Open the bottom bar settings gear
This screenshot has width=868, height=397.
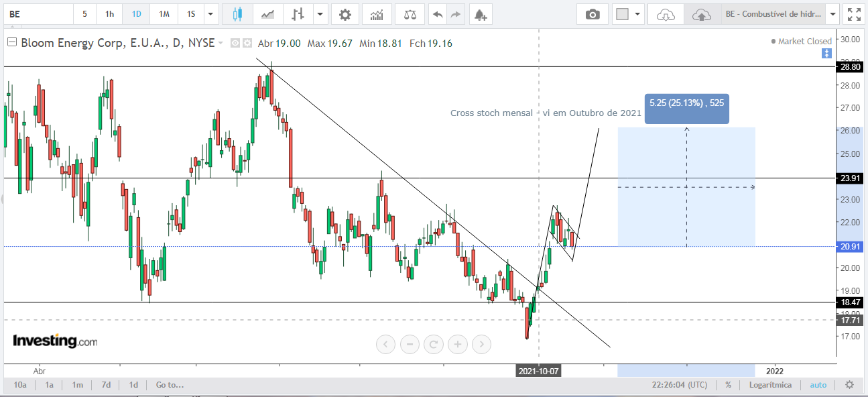coord(849,385)
